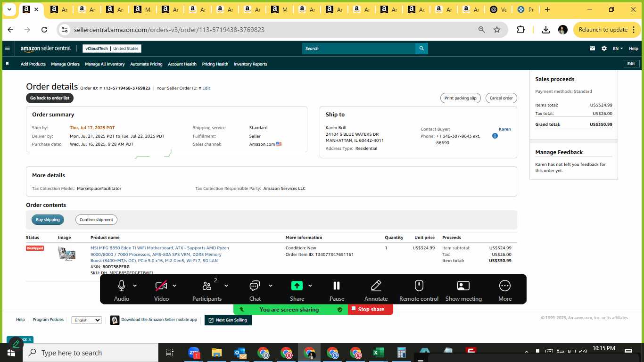
Task: Pause the Zoom screen share
Action: tap(337, 286)
